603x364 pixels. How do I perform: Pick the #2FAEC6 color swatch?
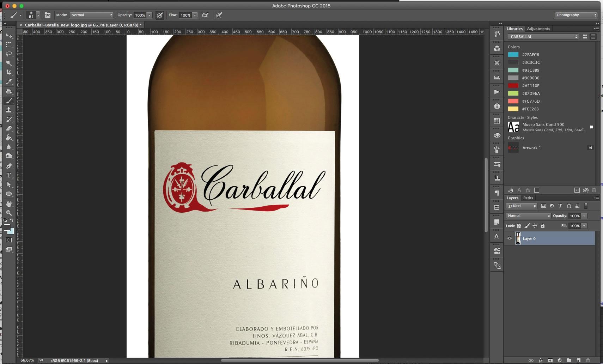click(513, 55)
